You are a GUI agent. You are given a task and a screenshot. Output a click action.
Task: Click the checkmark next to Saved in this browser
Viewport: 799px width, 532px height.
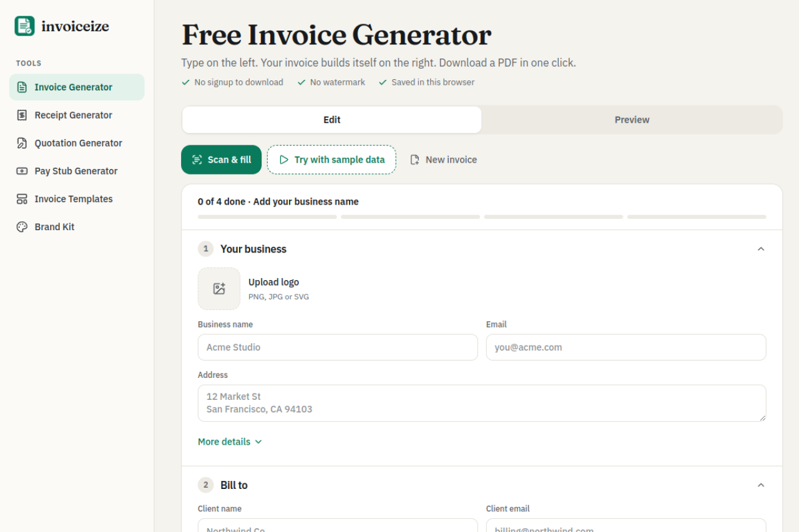tap(383, 82)
